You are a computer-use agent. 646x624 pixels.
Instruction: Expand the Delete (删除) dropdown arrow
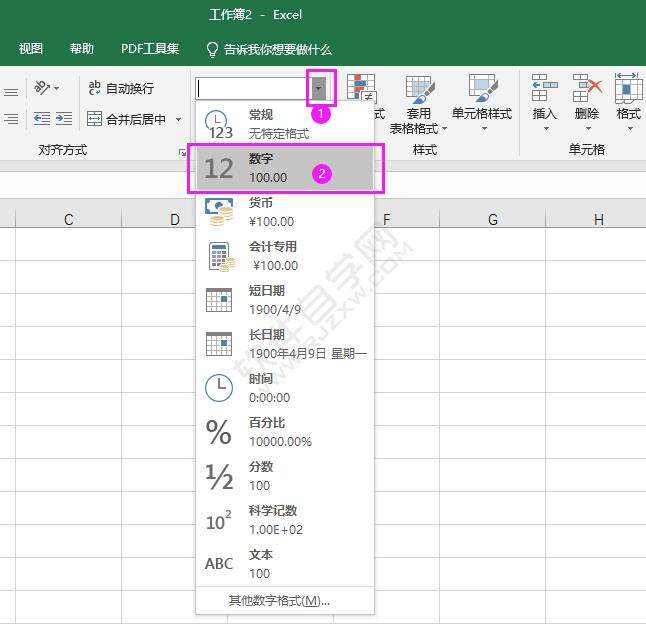click(588, 129)
